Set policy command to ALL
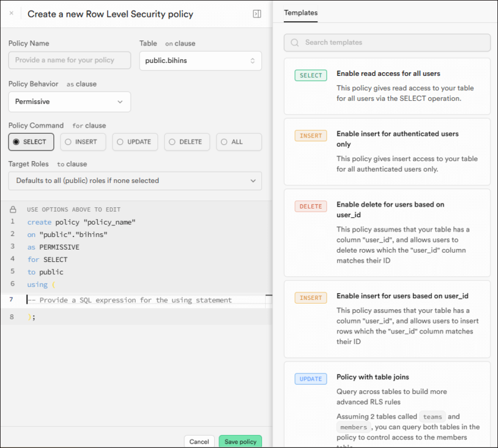 pos(238,142)
